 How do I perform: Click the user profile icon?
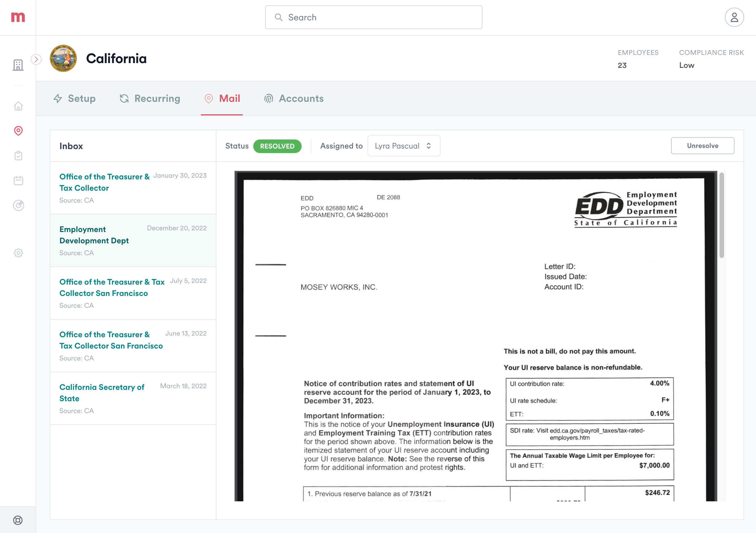(734, 17)
